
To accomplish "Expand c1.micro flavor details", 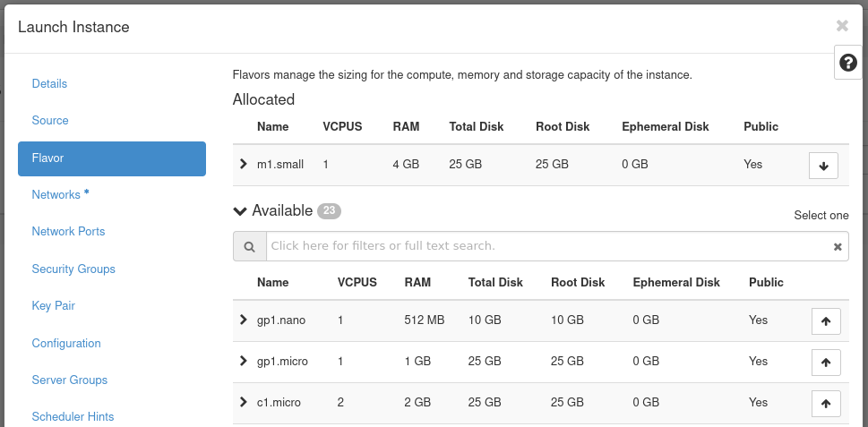I will (244, 402).
